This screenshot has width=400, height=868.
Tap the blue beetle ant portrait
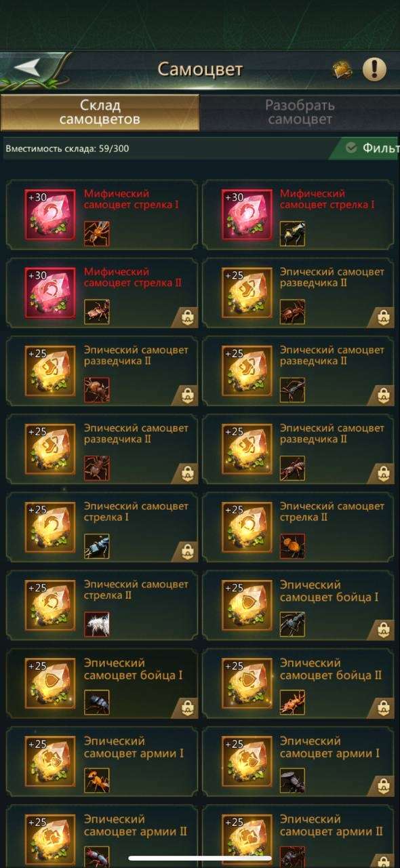pyautogui.click(x=96, y=545)
